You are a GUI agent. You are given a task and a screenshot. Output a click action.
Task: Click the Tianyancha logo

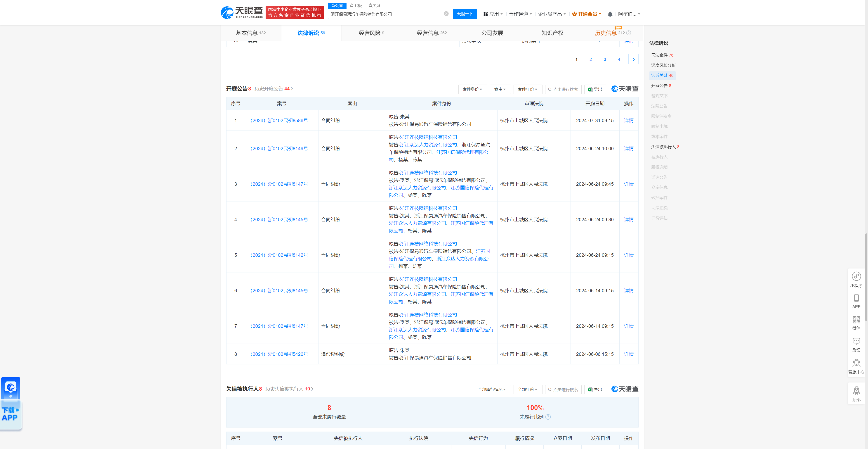[242, 13]
